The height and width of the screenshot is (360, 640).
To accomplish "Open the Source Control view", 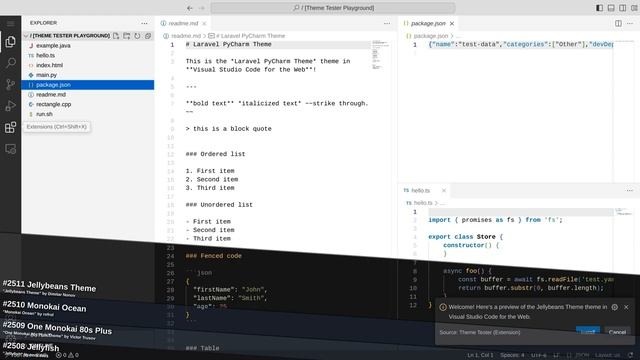I will click(x=10, y=84).
